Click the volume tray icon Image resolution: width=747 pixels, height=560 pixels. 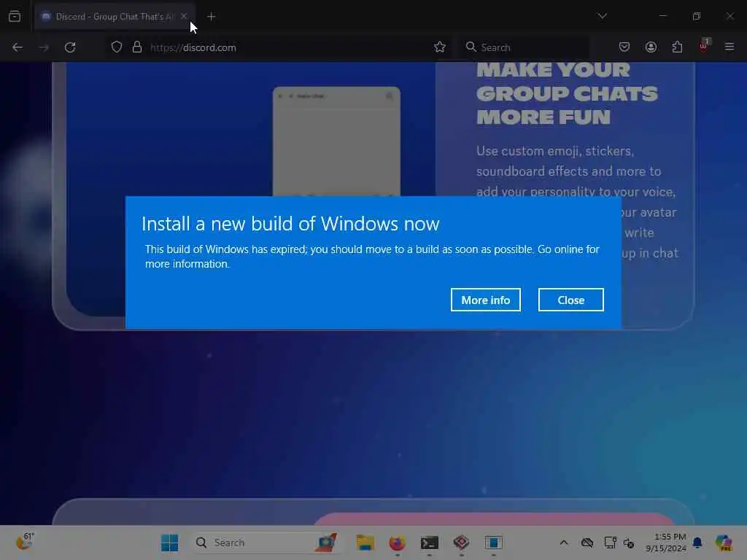click(629, 542)
